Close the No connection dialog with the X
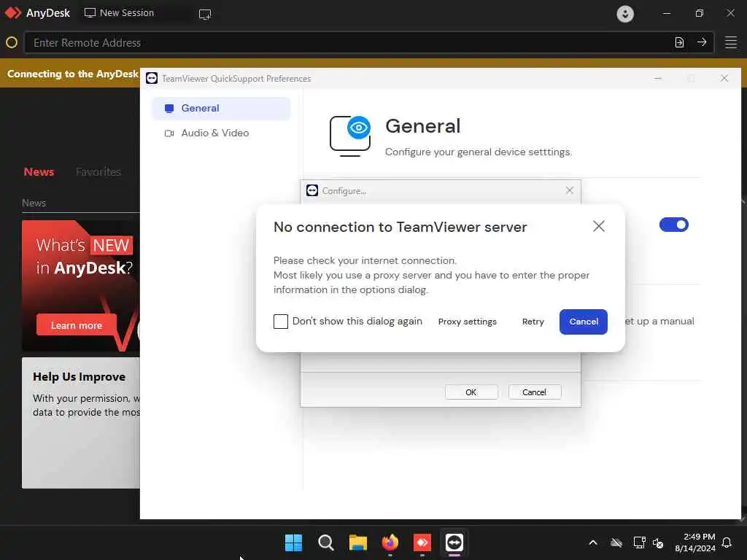This screenshot has height=560, width=747. point(599,226)
